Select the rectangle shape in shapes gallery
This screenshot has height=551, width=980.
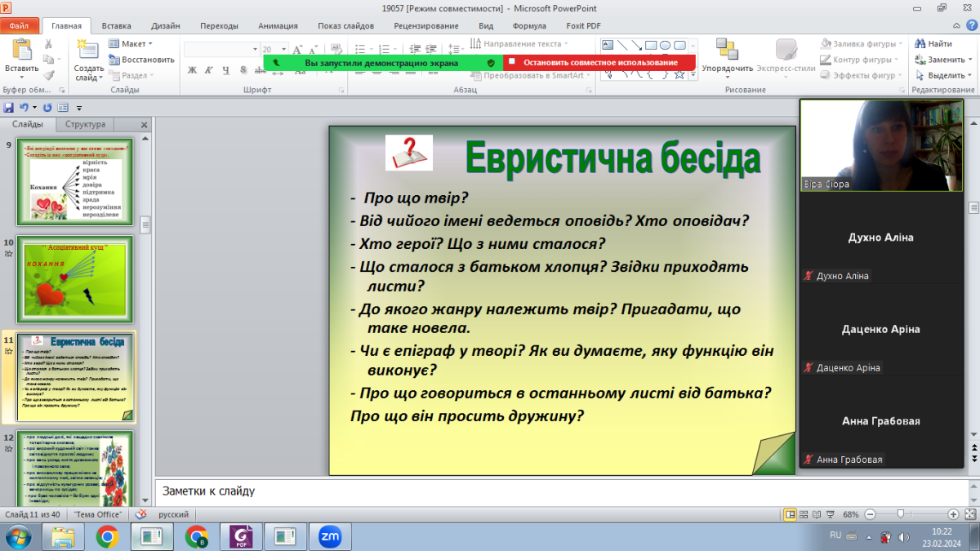coord(651,45)
